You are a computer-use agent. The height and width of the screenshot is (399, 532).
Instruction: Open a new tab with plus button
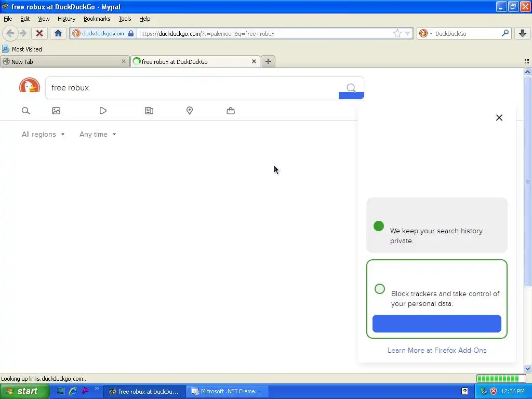point(268,61)
